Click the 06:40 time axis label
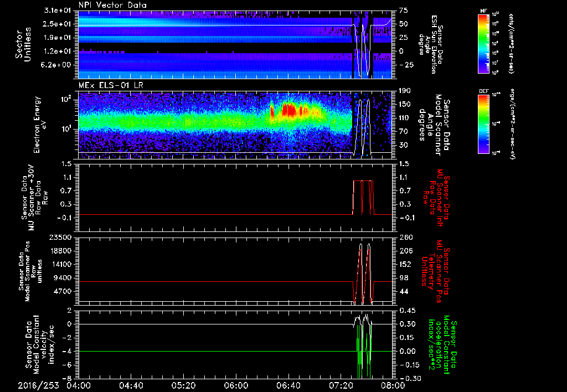The width and height of the screenshot is (567, 392). click(288, 385)
